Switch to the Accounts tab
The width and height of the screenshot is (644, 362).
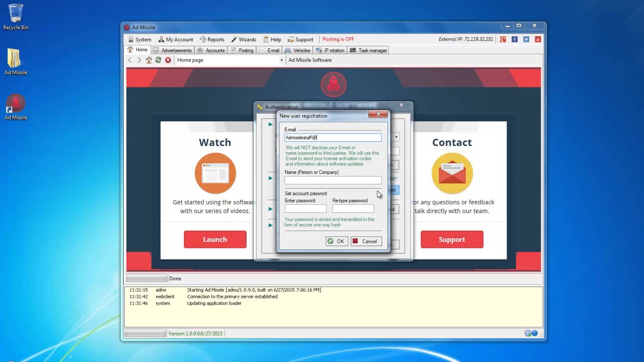pyautogui.click(x=211, y=50)
